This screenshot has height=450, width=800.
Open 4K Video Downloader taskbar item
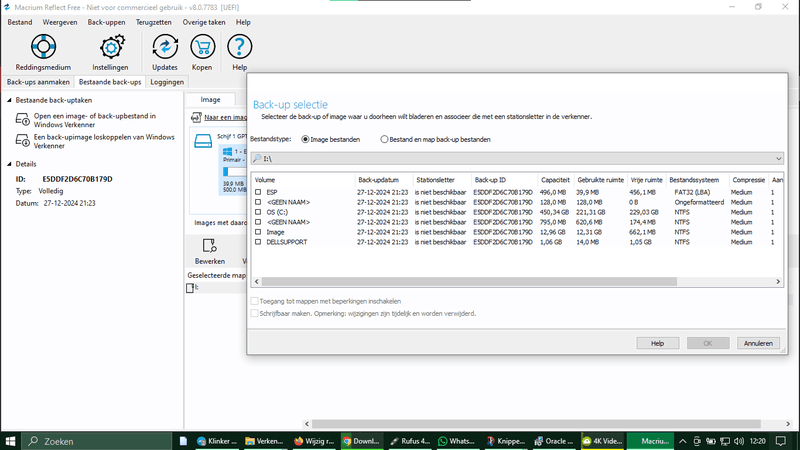click(603, 441)
